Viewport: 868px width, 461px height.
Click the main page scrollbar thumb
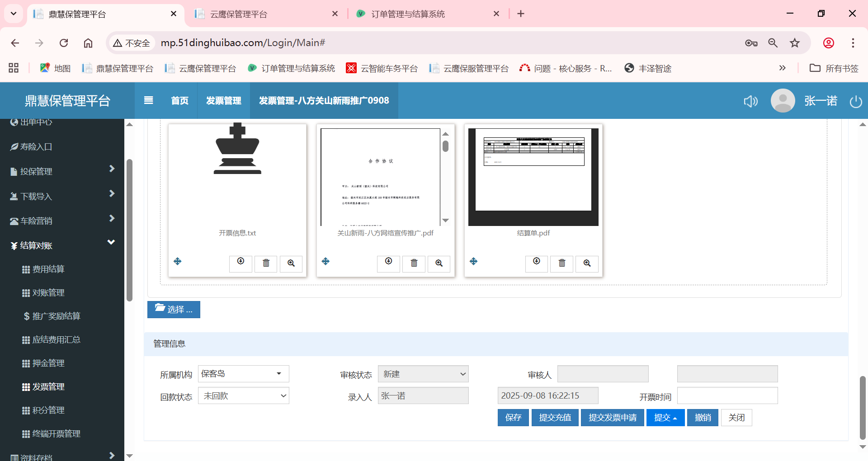coord(863,408)
